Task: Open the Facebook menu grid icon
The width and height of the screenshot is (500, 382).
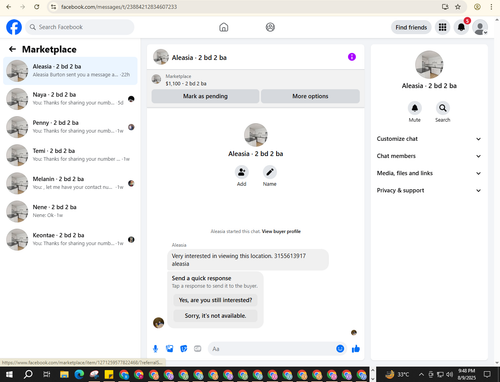Action: coord(442,27)
